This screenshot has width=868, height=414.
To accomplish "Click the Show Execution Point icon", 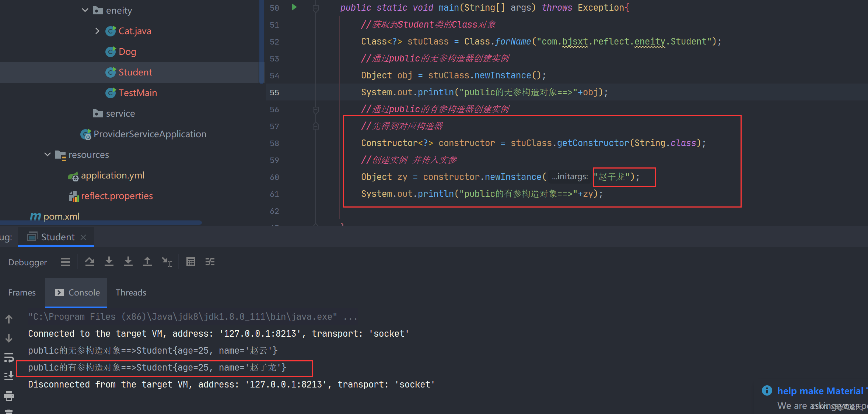I will click(x=66, y=262).
